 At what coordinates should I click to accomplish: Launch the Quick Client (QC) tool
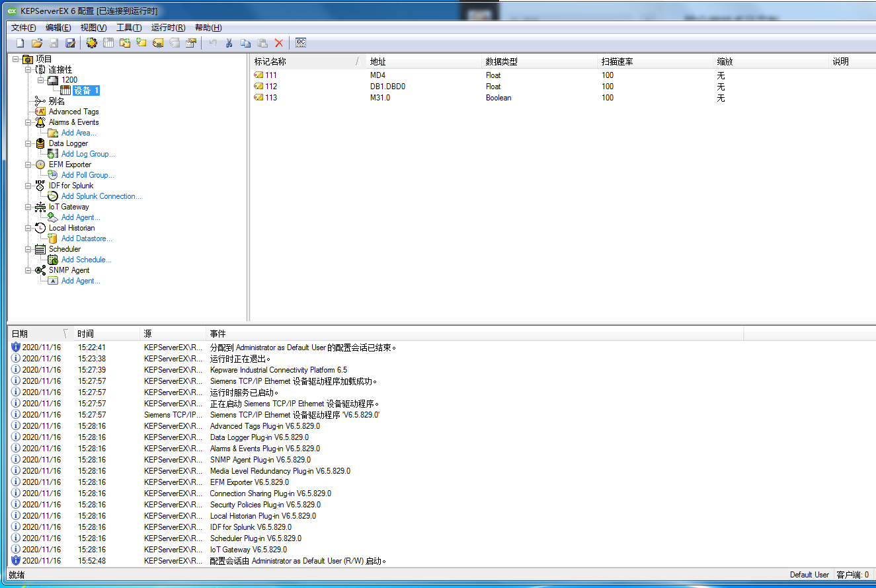click(x=301, y=43)
